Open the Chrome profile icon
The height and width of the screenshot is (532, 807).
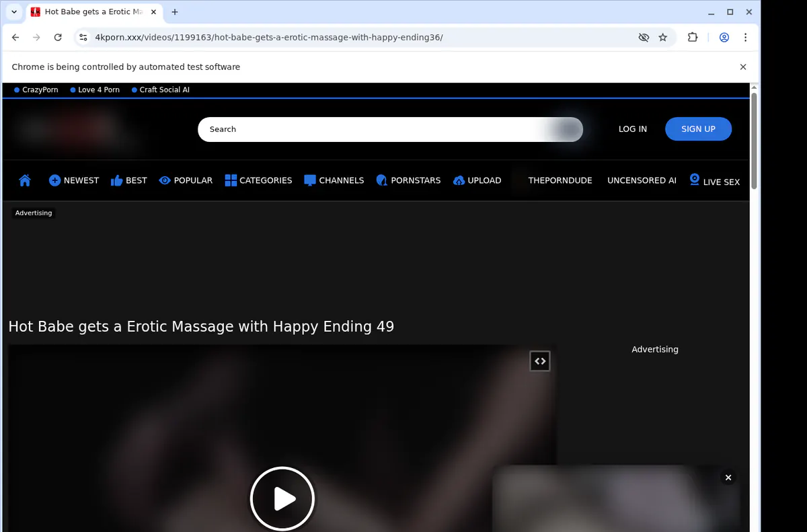pos(724,38)
